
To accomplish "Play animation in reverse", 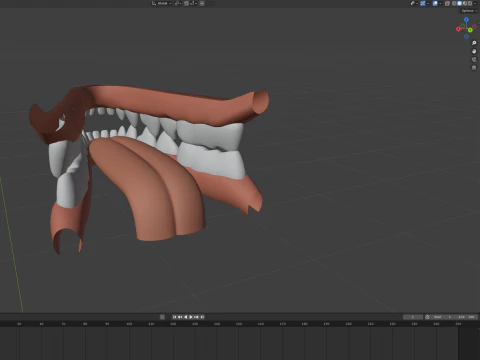I will 186,317.
